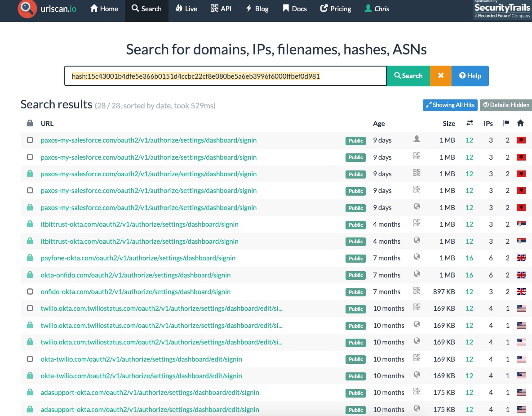Click the Search results heading

(56, 104)
